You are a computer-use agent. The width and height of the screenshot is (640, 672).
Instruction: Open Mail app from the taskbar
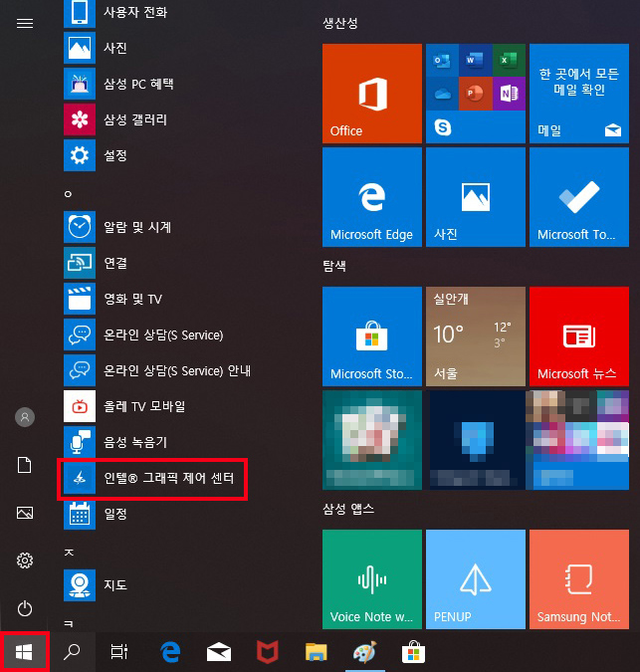pyautogui.click(x=218, y=652)
